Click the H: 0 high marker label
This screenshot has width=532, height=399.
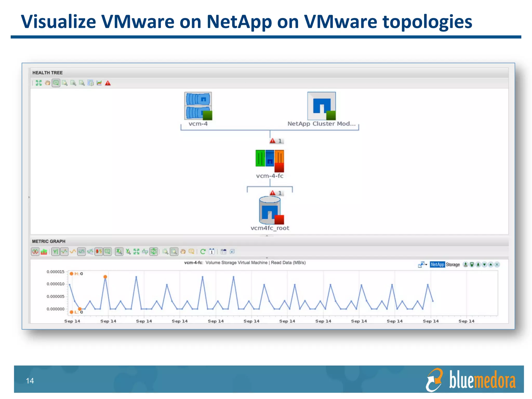pos(76,274)
